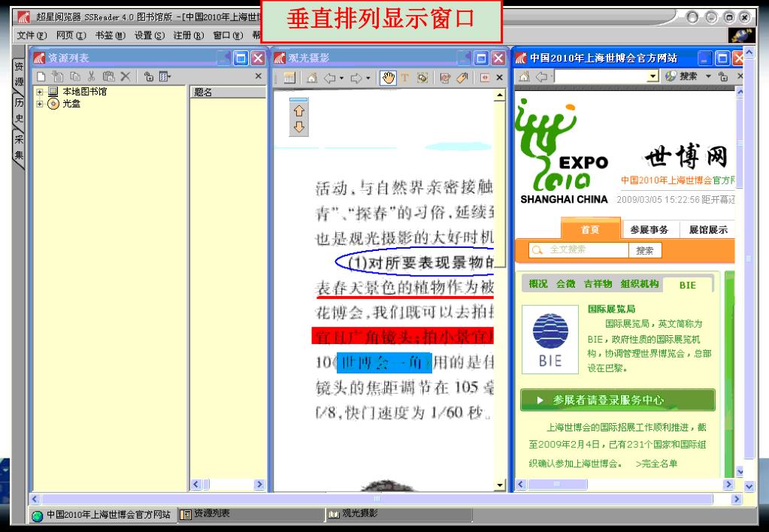Click New icon in 资源列表 toolbar
This screenshot has width=769, height=532.
41,77
